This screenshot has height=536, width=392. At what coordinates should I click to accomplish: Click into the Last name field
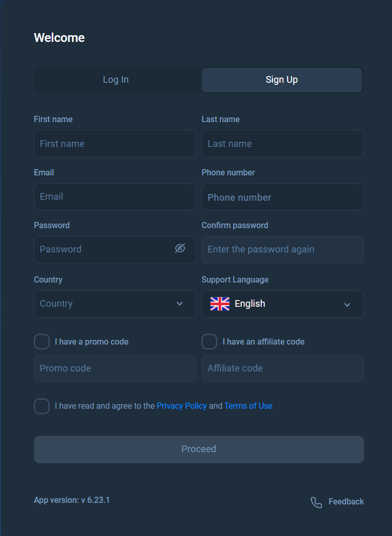tap(282, 144)
